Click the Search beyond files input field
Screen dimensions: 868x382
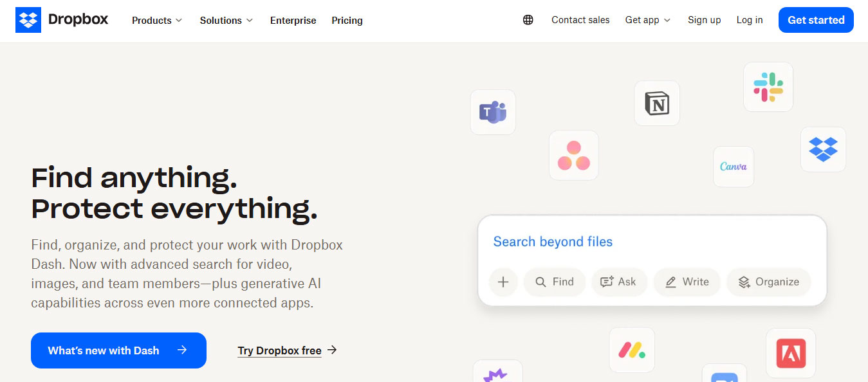(651, 242)
